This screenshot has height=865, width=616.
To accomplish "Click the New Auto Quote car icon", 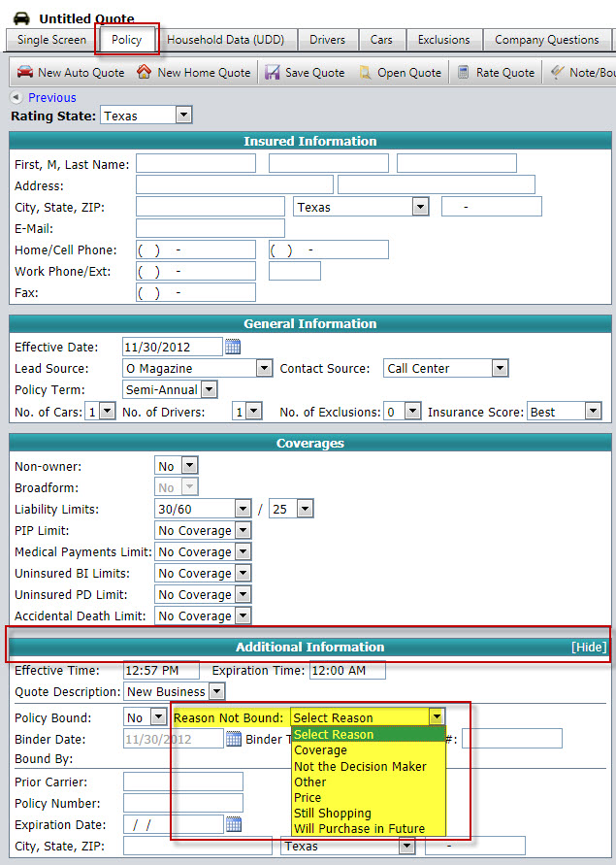I will [x=25, y=72].
